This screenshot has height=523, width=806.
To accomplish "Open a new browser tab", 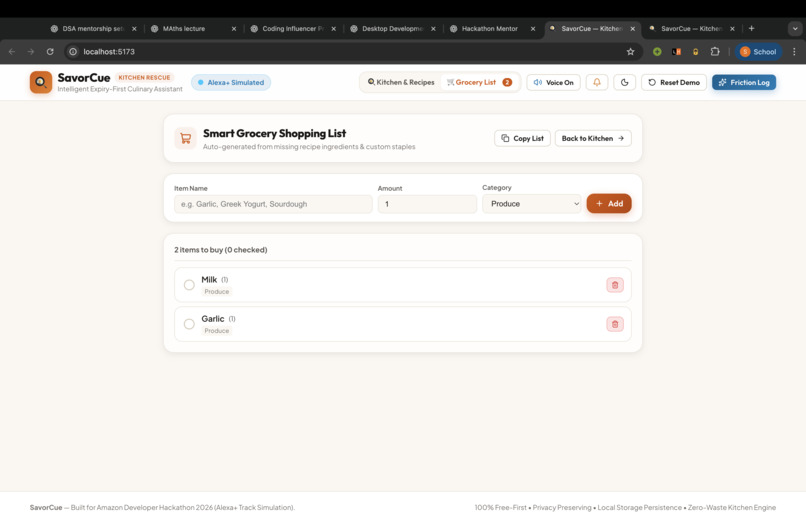I will 752,28.
